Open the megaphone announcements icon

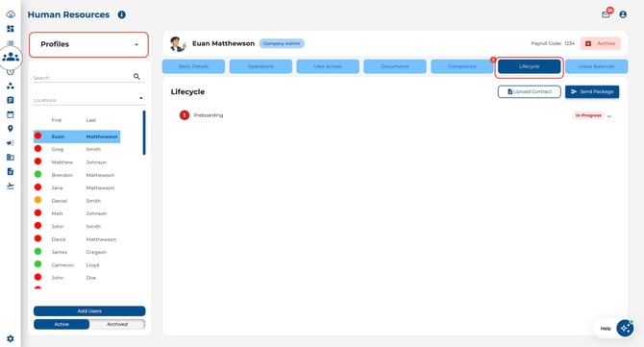(x=11, y=143)
